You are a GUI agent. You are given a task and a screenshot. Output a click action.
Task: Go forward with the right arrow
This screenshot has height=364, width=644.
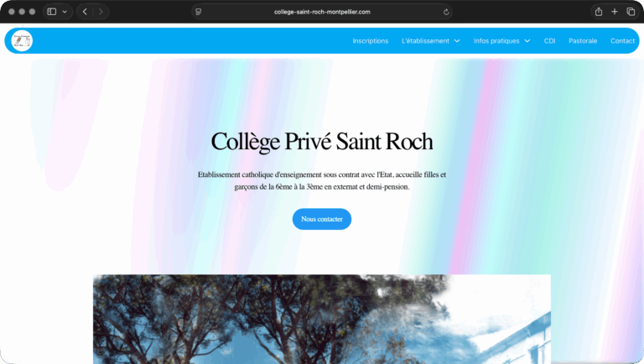coord(101,12)
